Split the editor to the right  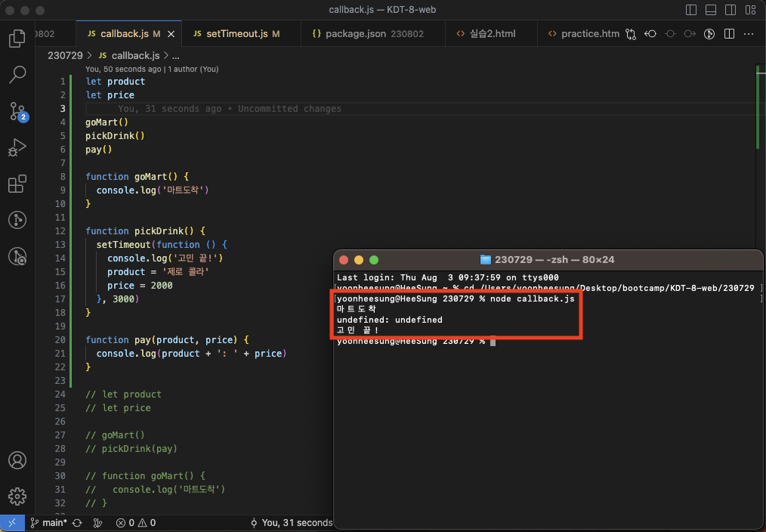[729, 34]
